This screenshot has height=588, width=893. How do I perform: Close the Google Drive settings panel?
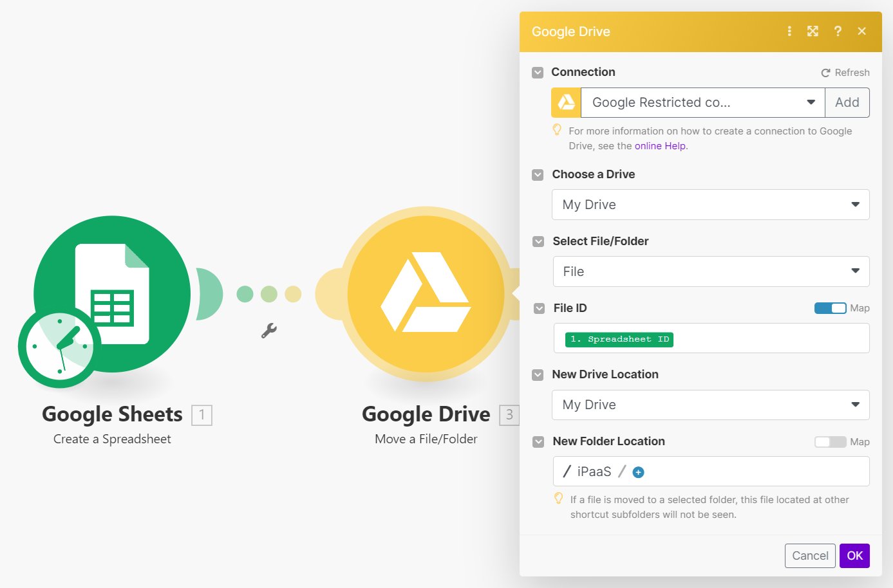click(x=861, y=31)
